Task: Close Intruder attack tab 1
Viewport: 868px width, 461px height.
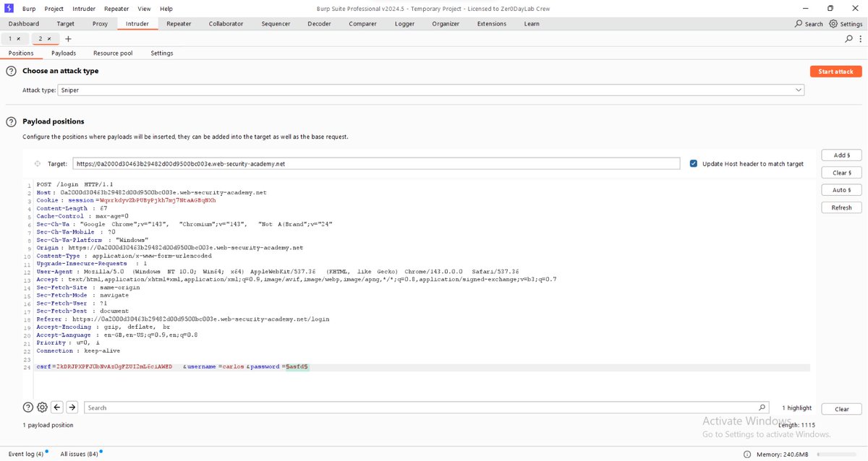Action: (18, 38)
